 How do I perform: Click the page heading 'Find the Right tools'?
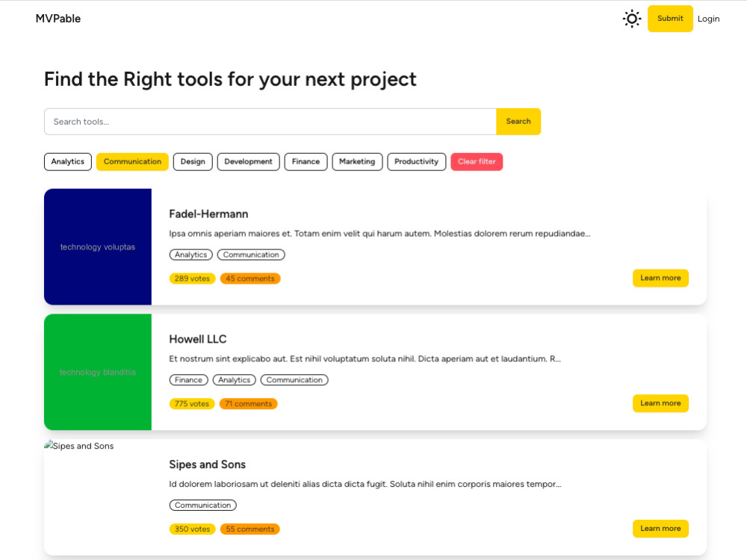tap(230, 79)
